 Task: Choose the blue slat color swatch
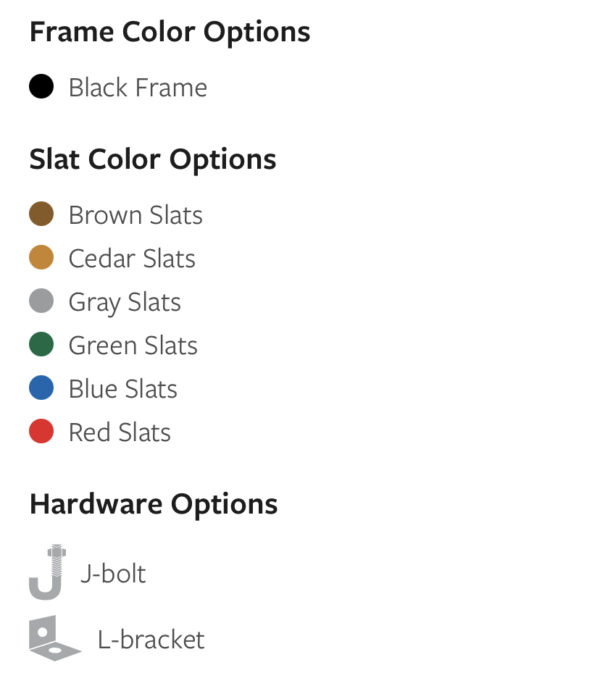(x=41, y=388)
